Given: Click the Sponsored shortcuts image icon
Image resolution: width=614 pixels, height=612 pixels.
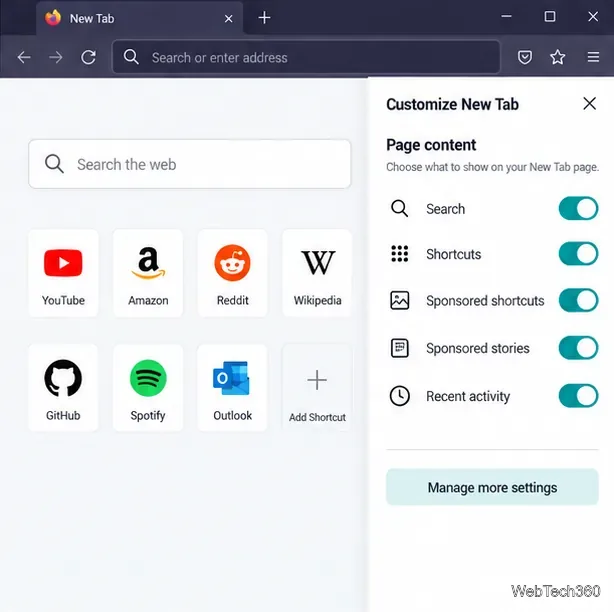Looking at the screenshot, I should (x=399, y=300).
